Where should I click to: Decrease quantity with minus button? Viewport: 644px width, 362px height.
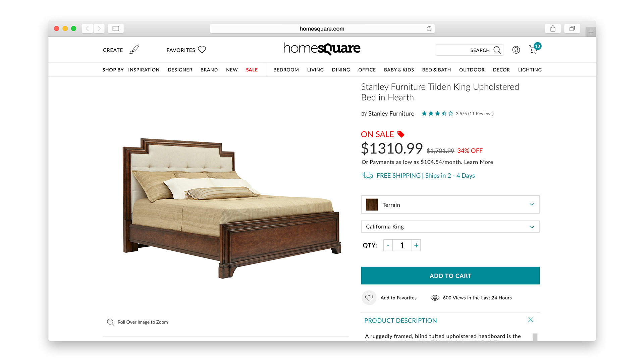tap(388, 245)
